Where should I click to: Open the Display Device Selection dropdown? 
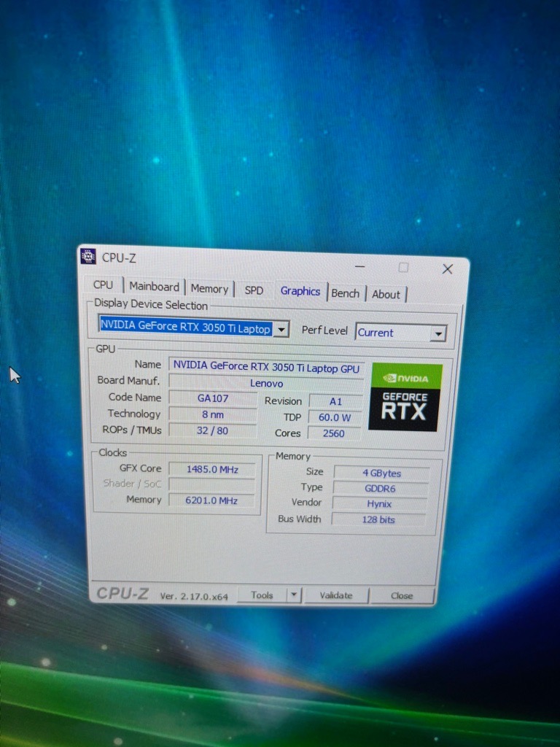click(282, 330)
